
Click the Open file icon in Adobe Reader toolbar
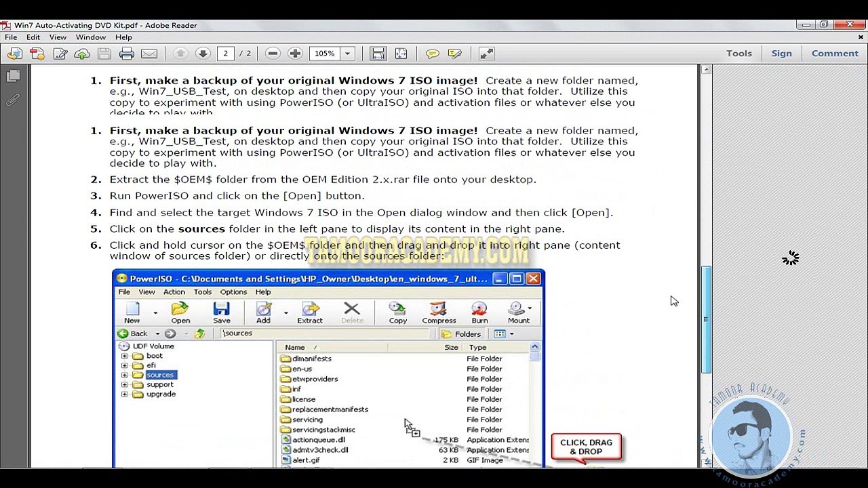(x=14, y=54)
